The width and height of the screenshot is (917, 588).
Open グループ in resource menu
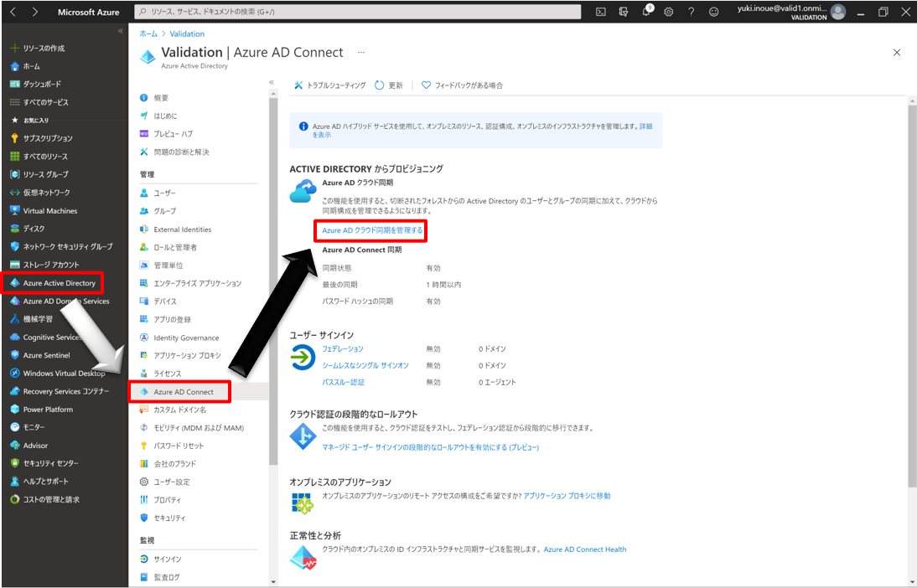pyautogui.click(x=158, y=211)
